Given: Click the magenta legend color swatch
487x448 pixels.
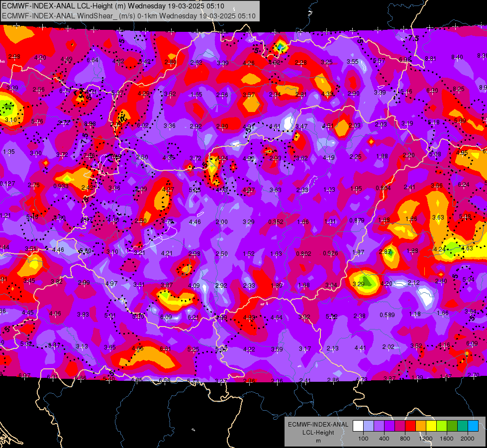Looking at the screenshot, I should click(400, 426).
